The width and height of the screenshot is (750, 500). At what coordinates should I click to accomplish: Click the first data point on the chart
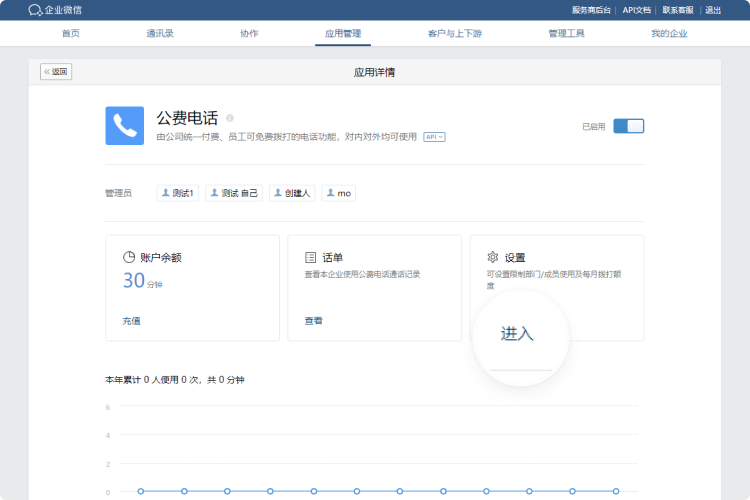coord(141,491)
